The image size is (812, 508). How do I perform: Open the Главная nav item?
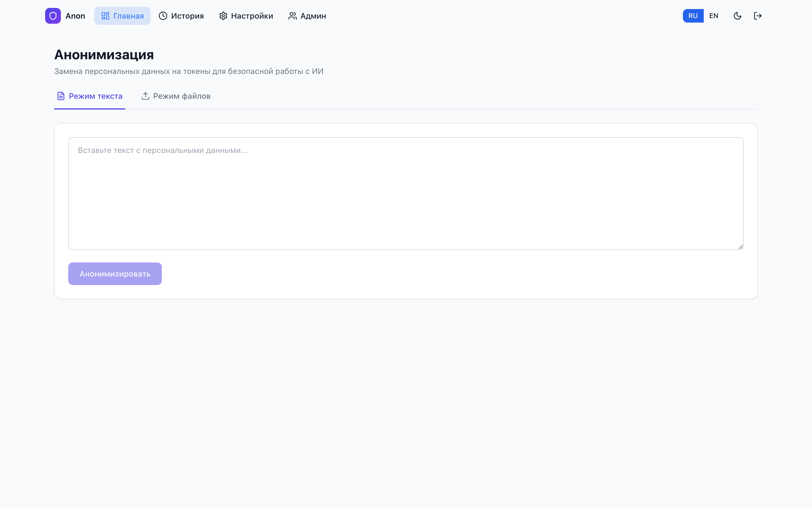click(122, 16)
